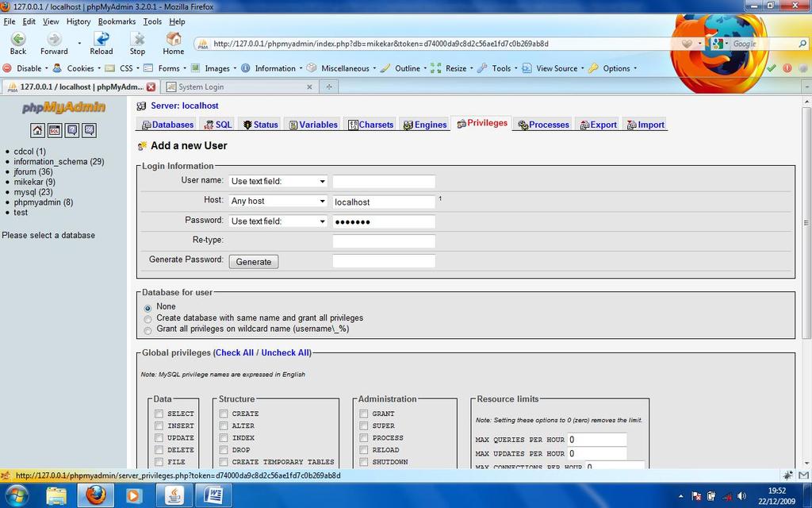Open Microsoft Word from the taskbar
Image resolution: width=812 pixels, height=508 pixels.
(x=213, y=495)
